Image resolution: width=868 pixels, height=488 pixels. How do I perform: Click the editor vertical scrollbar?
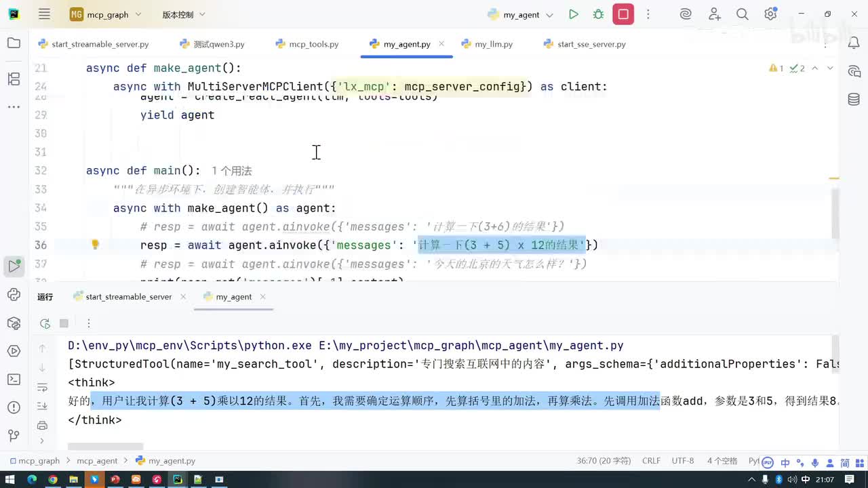pyautogui.click(x=834, y=213)
